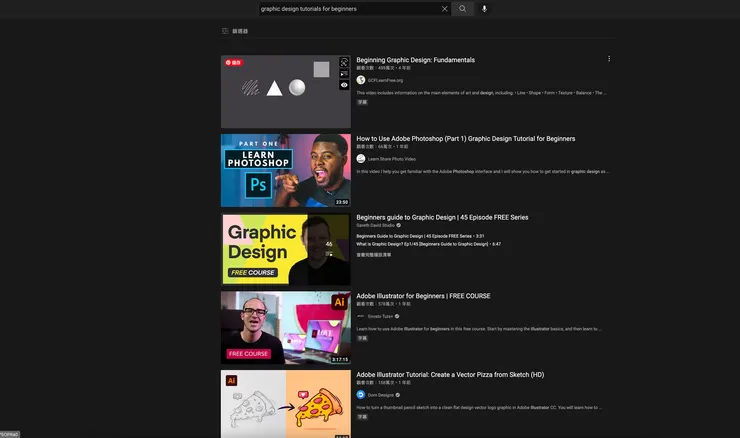Open the 'Adobe Illustrator for Beginners' thumbnail

pyautogui.click(x=286, y=328)
